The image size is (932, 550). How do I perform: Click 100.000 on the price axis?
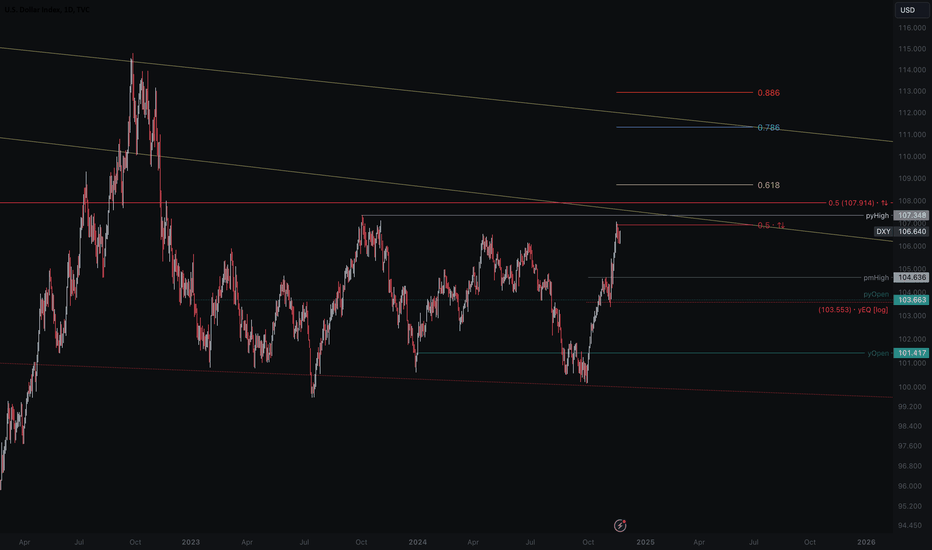coord(912,387)
